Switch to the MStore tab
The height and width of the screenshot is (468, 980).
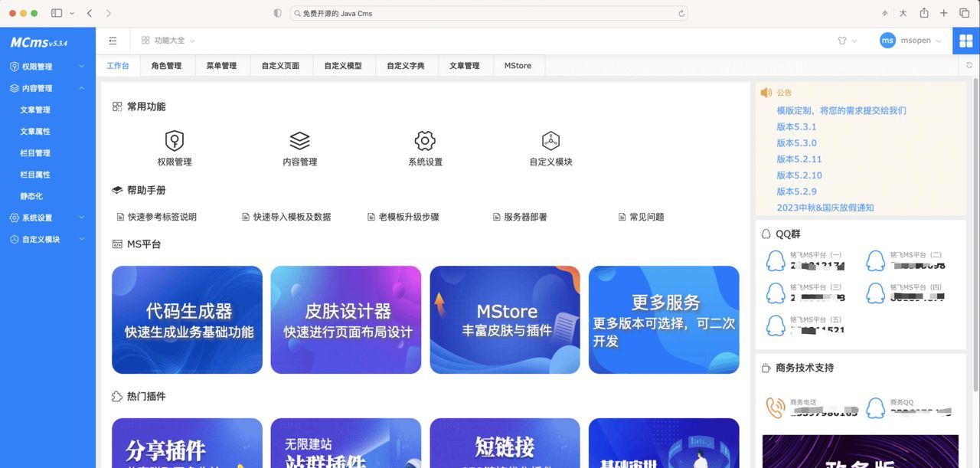(x=518, y=66)
